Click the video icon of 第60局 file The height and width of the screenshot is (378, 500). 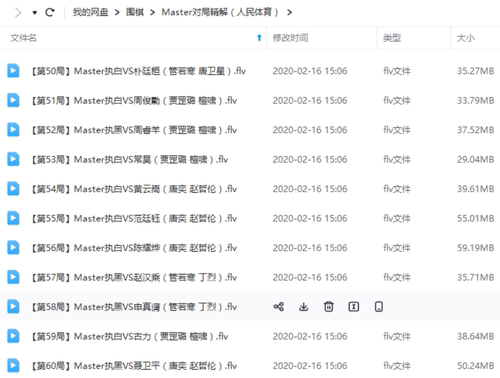pos(13,366)
